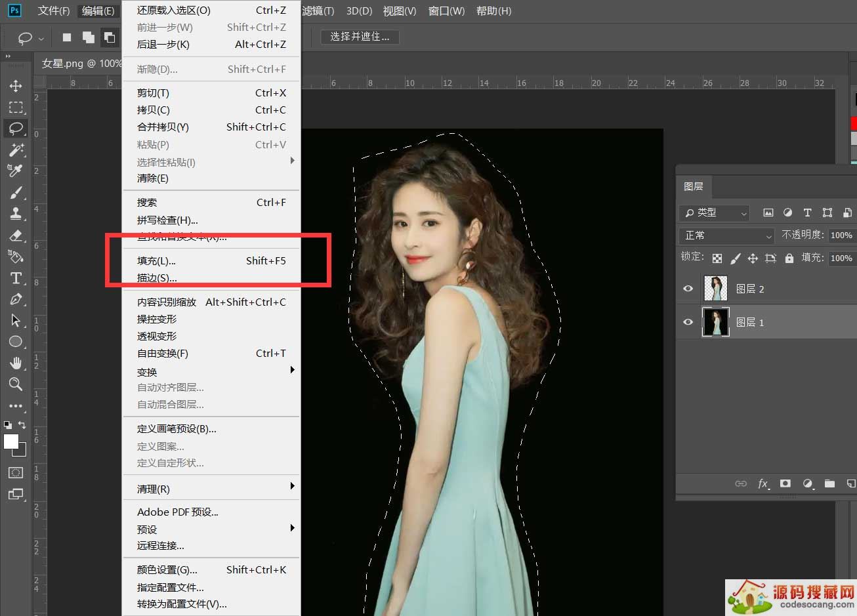Select the Hand tool
Screen dimensions: 857x616
16,363
